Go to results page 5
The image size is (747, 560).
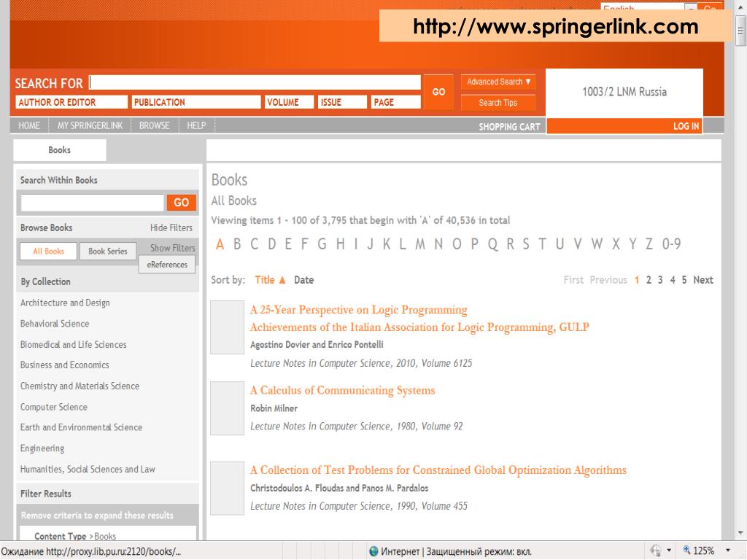(x=684, y=280)
